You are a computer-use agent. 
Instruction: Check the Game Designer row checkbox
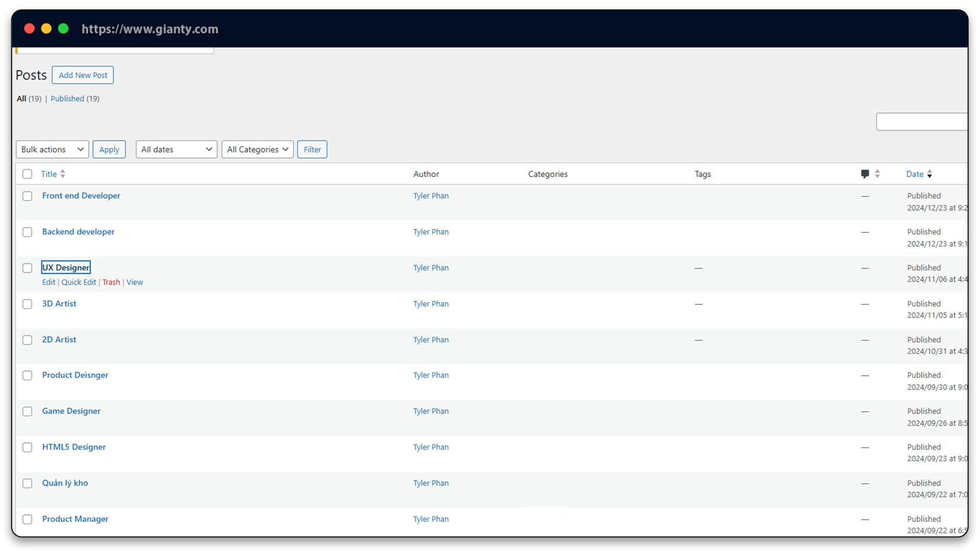pos(28,411)
